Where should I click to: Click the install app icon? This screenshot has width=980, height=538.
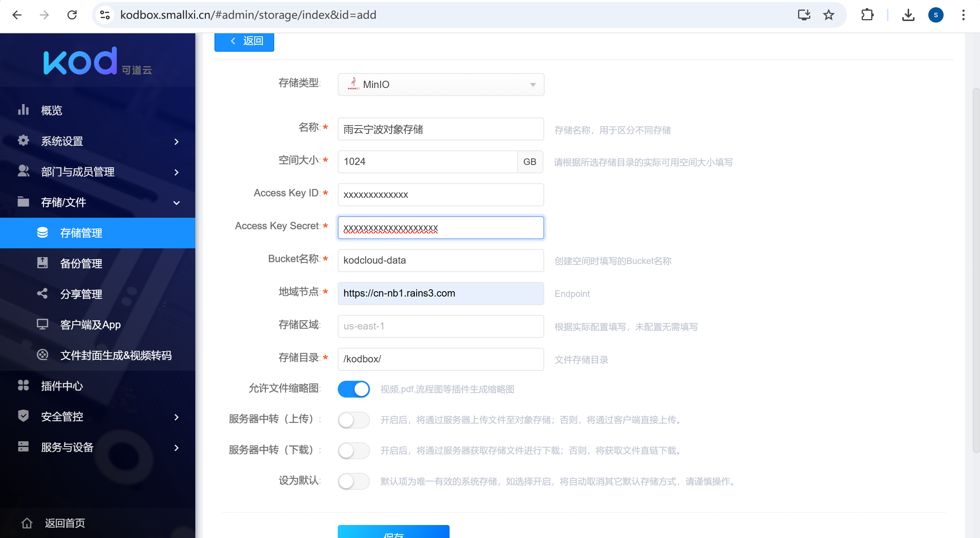click(804, 15)
